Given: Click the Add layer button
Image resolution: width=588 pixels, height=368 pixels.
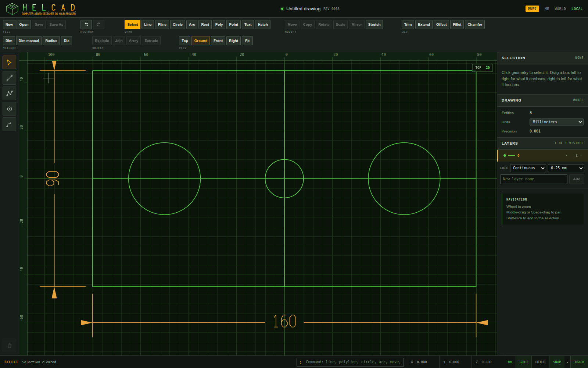Looking at the screenshot, I should click(577, 179).
